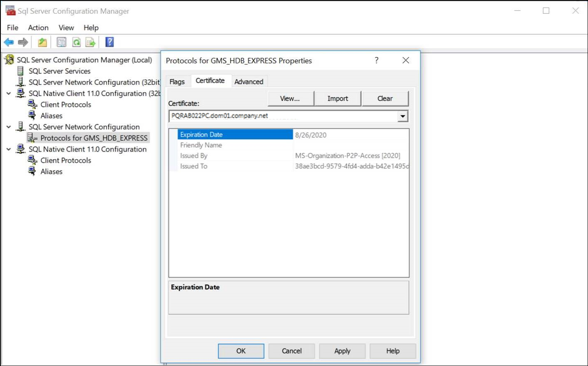Click the green Refresh toolbar icon
The width and height of the screenshot is (588, 366).
[76, 42]
